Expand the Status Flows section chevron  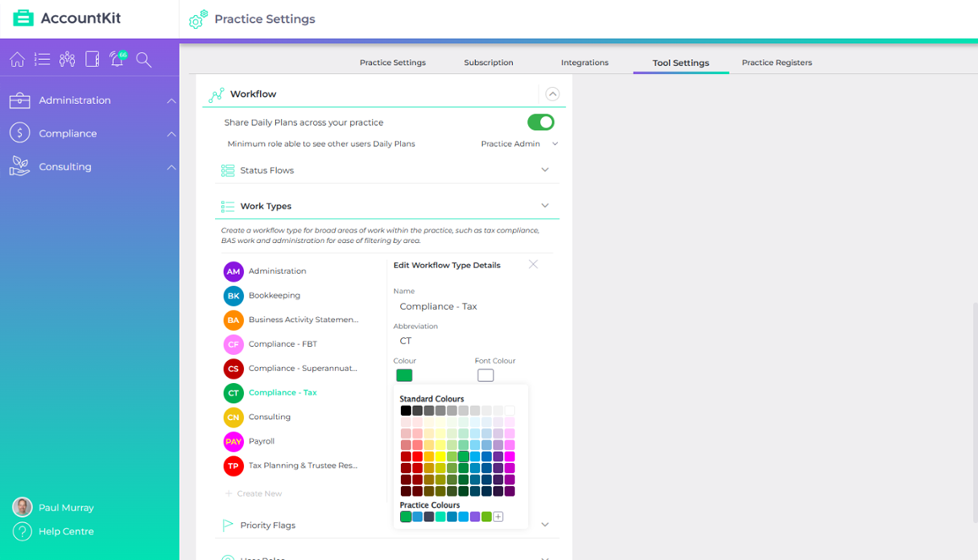[544, 170]
